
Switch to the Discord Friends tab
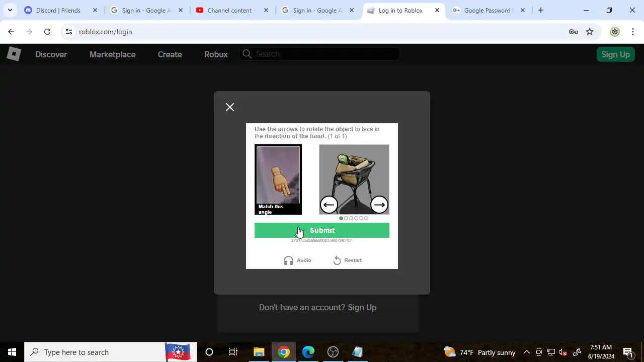click(x=61, y=10)
